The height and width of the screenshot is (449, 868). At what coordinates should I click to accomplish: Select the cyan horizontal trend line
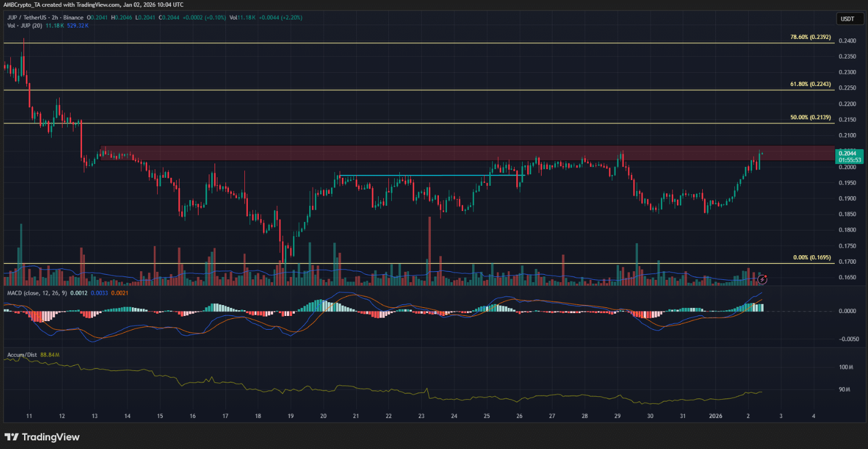[x=430, y=175]
